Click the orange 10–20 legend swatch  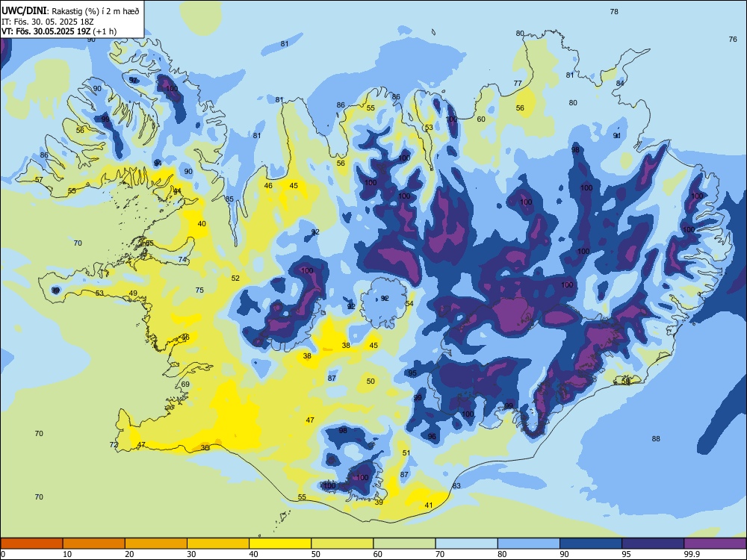pos(94,544)
